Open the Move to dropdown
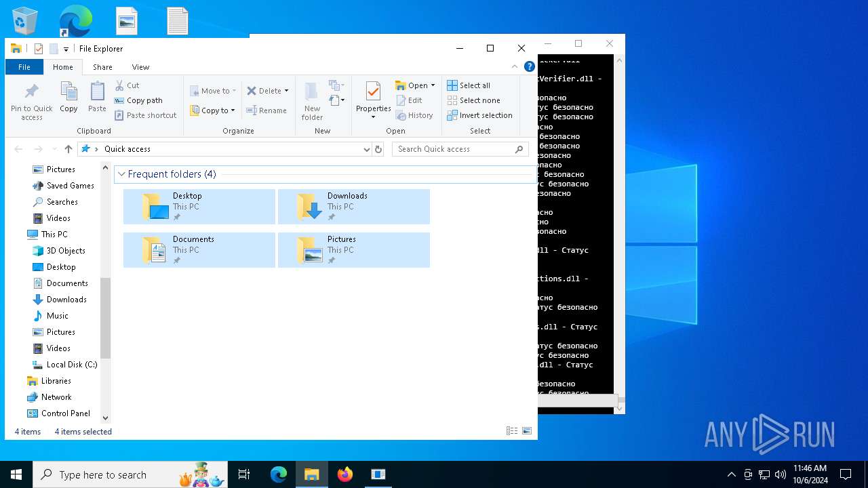The height and width of the screenshot is (488, 868). [212, 91]
